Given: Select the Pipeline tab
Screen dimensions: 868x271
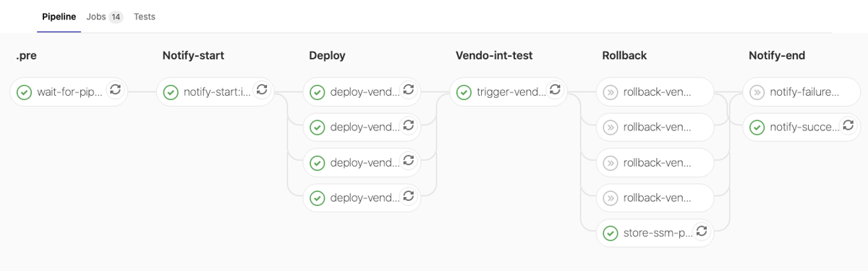Looking at the screenshot, I should click(x=59, y=17).
